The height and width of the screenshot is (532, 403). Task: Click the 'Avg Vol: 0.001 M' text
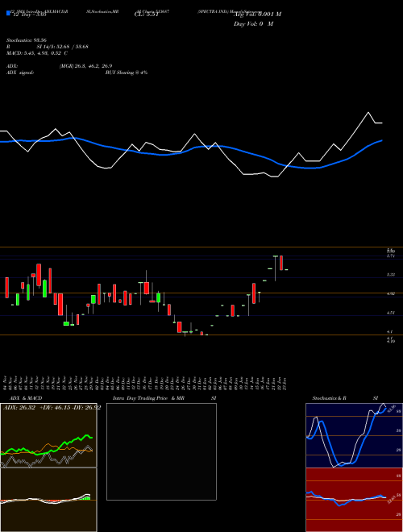coord(257,15)
